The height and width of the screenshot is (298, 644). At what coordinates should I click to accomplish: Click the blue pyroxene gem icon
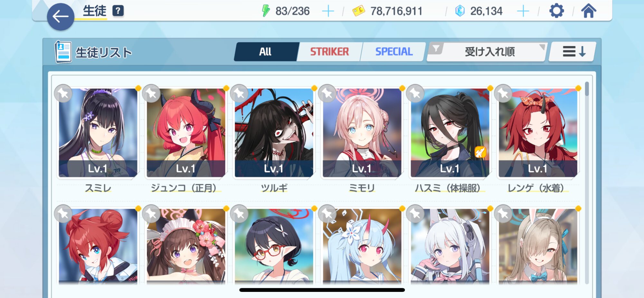460,11
